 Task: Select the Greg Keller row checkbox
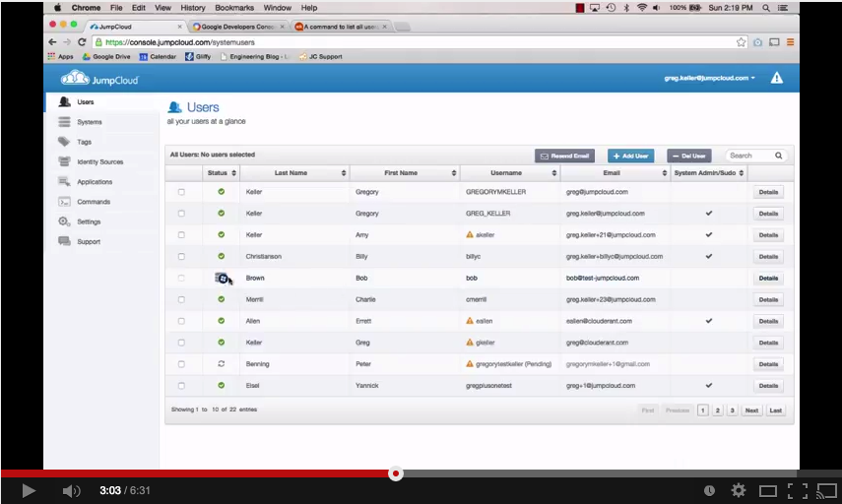181,343
